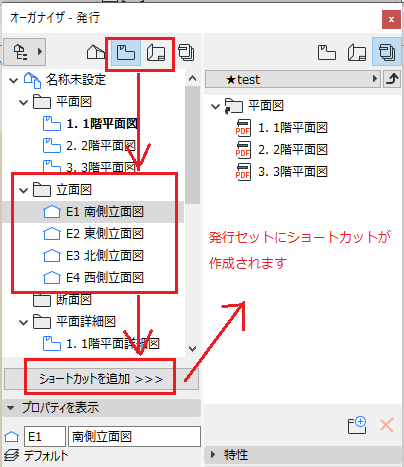Image resolution: width=404 pixels, height=467 pixels.
Task: Open the organizer tree mode dropdown
Action: (x=24, y=52)
